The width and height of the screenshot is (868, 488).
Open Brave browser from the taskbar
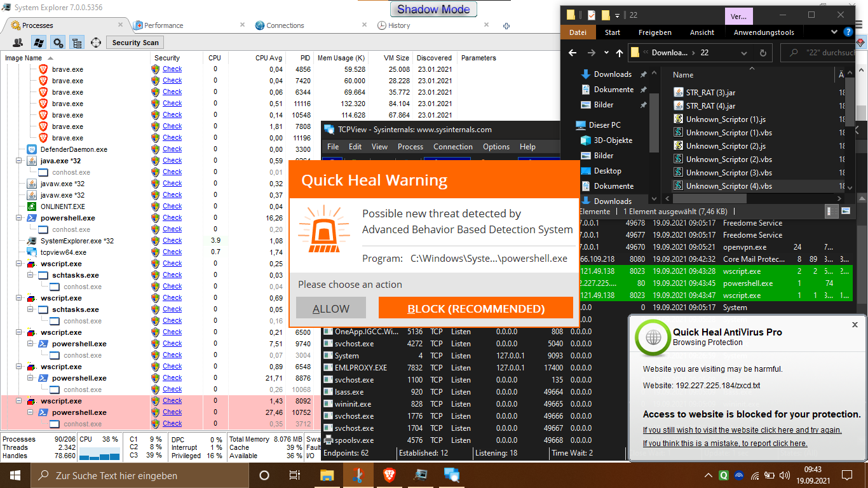click(389, 475)
